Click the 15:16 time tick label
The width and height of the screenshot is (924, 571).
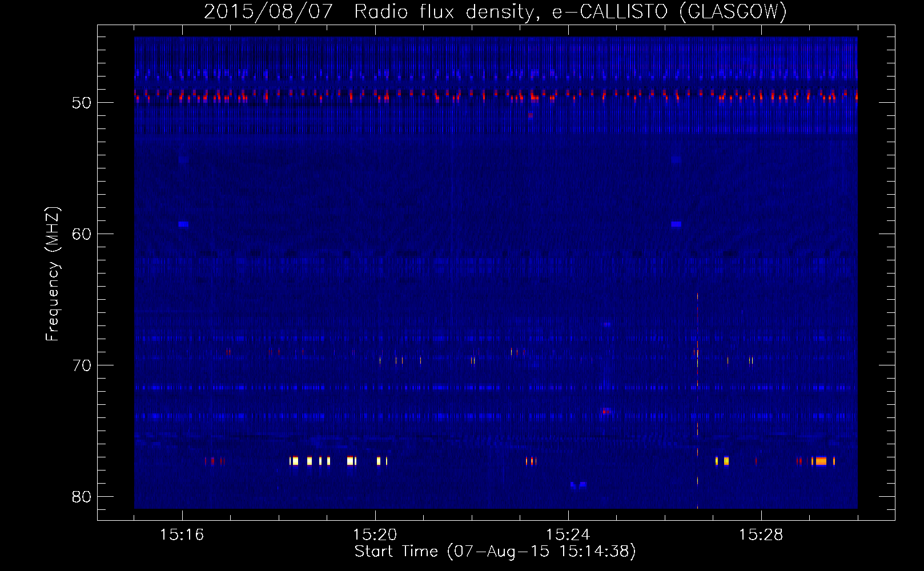[182, 534]
